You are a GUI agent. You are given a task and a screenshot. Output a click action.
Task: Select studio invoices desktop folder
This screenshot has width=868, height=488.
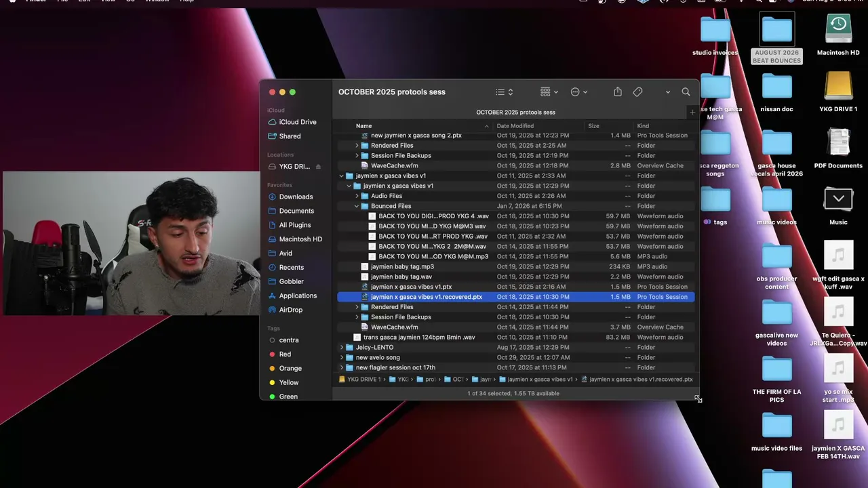[715, 35]
